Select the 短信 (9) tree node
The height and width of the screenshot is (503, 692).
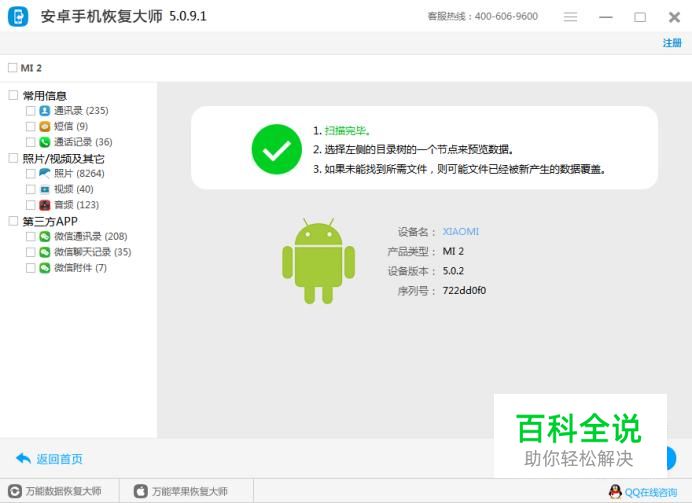point(71,126)
